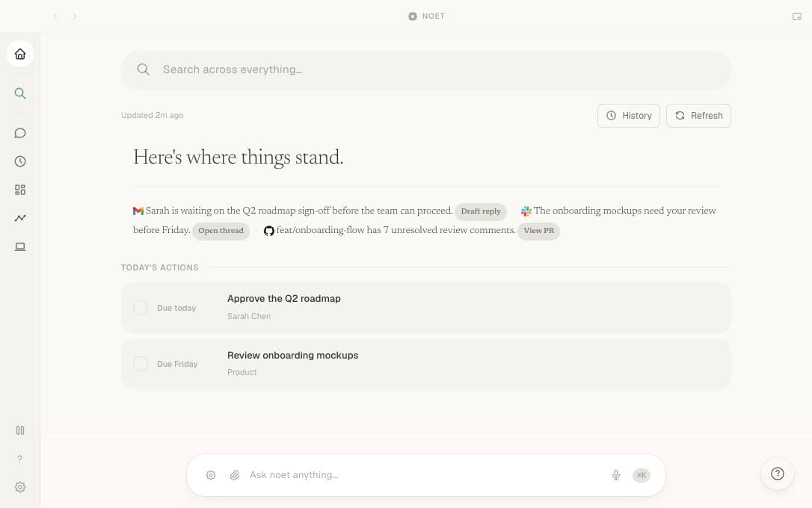Open the laptop device icon in sidebar
The width and height of the screenshot is (812, 508).
(20, 247)
